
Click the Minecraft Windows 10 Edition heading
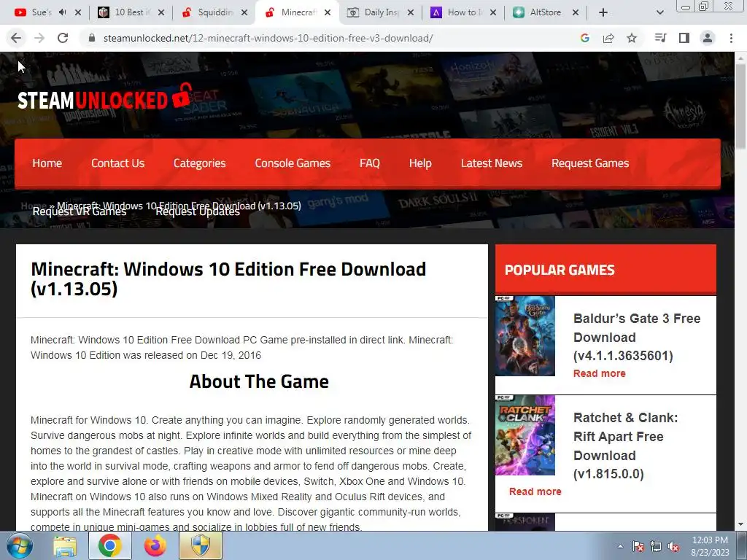228,279
